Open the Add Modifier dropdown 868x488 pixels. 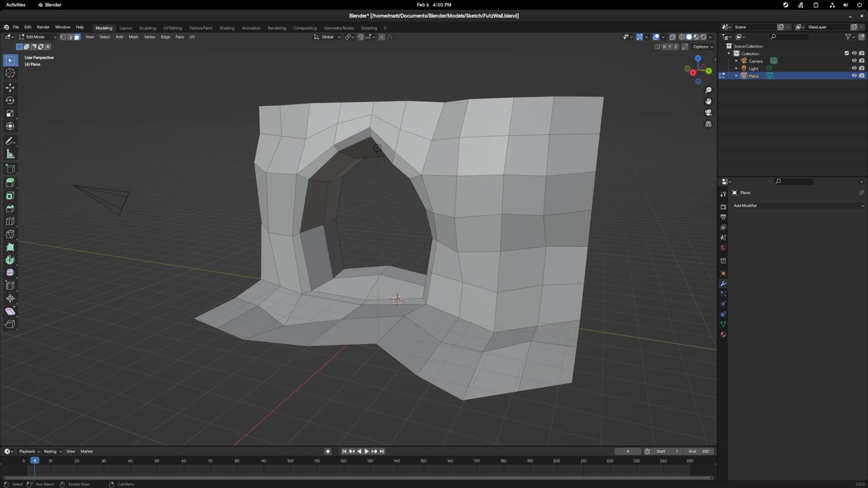(798, 206)
